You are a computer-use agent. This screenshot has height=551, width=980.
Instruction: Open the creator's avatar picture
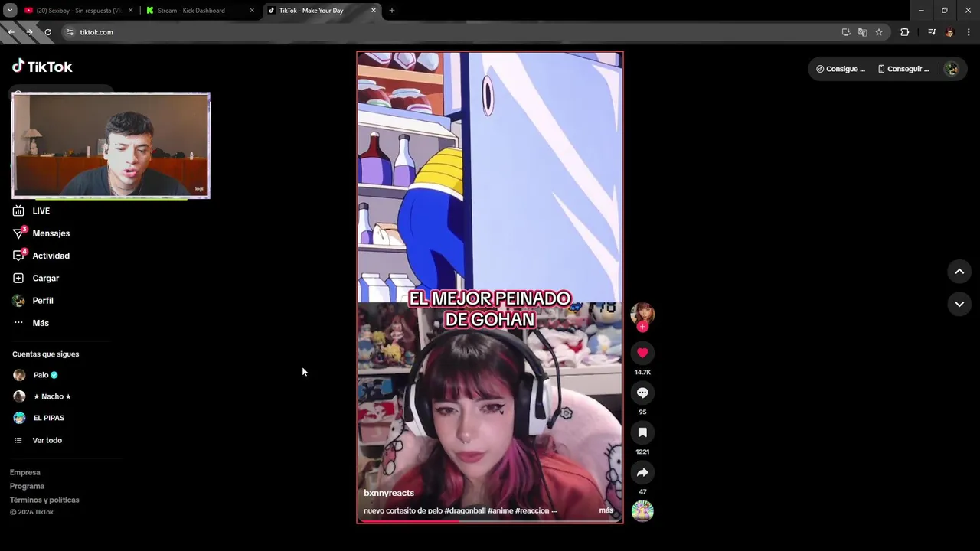point(642,314)
